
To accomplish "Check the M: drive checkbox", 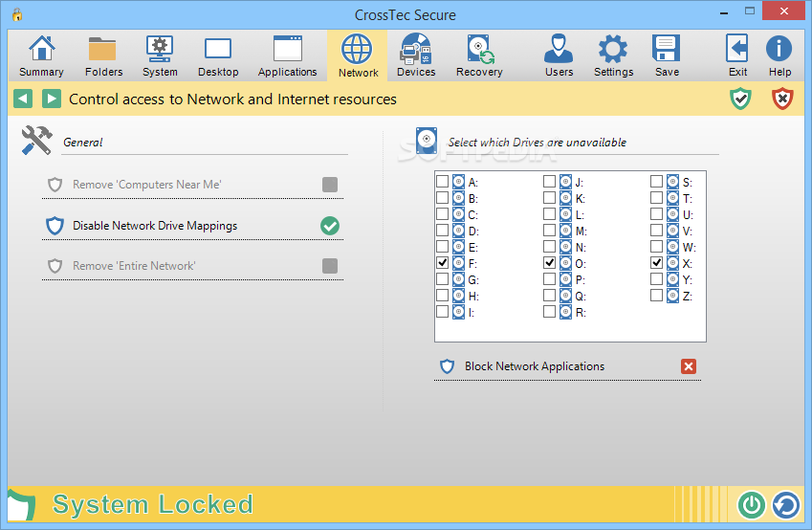I will coord(549,230).
